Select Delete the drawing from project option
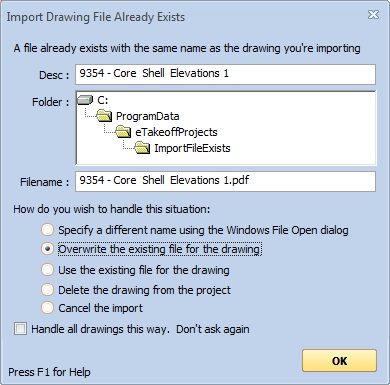Image resolution: width=390 pixels, height=385 pixels. 47,290
